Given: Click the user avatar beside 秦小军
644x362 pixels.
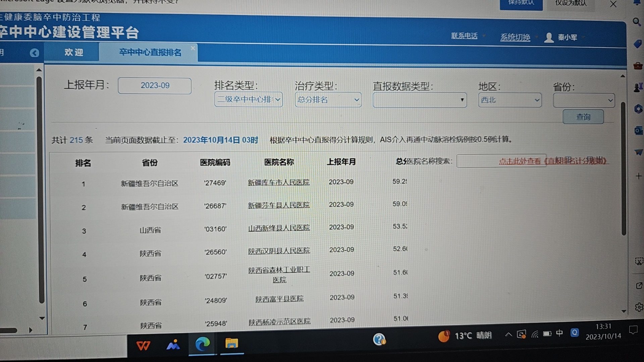Looking at the screenshot, I should (x=549, y=37).
